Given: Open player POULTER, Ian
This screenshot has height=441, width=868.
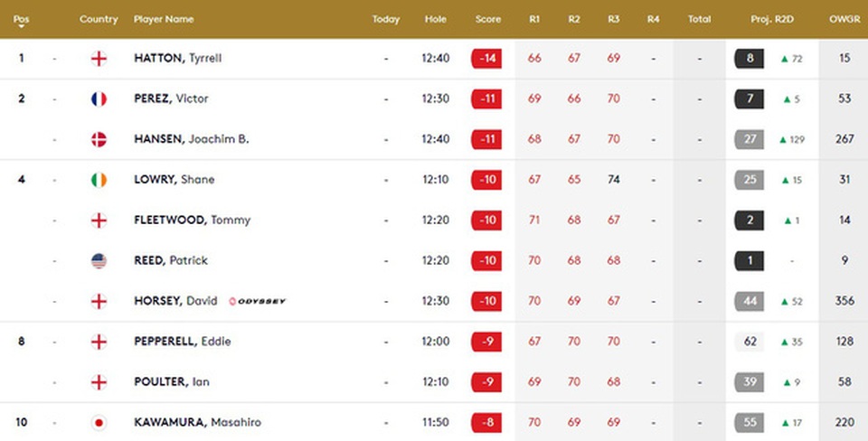Looking at the screenshot, I should (172, 382).
